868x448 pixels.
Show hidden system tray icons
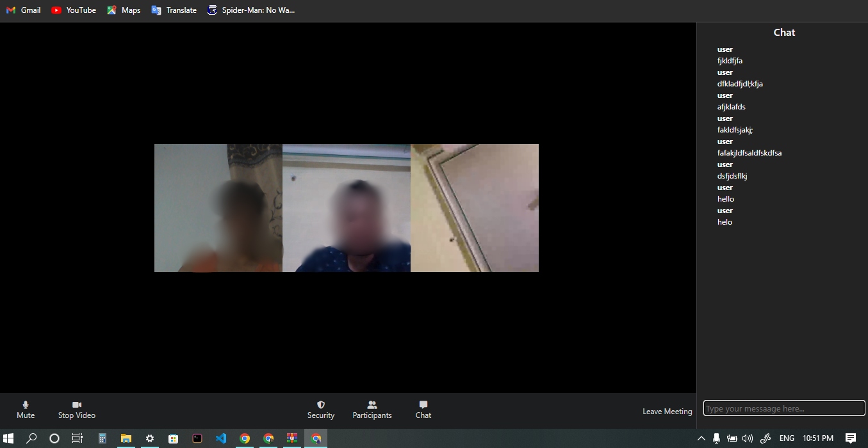(701, 438)
